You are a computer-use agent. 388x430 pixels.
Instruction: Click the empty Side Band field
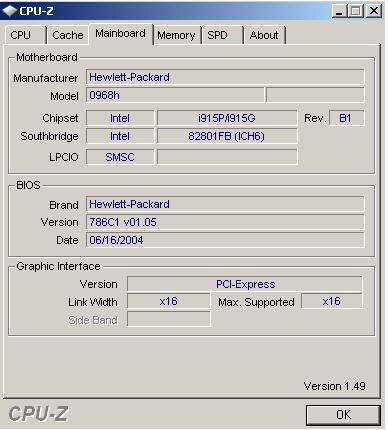tap(169, 319)
